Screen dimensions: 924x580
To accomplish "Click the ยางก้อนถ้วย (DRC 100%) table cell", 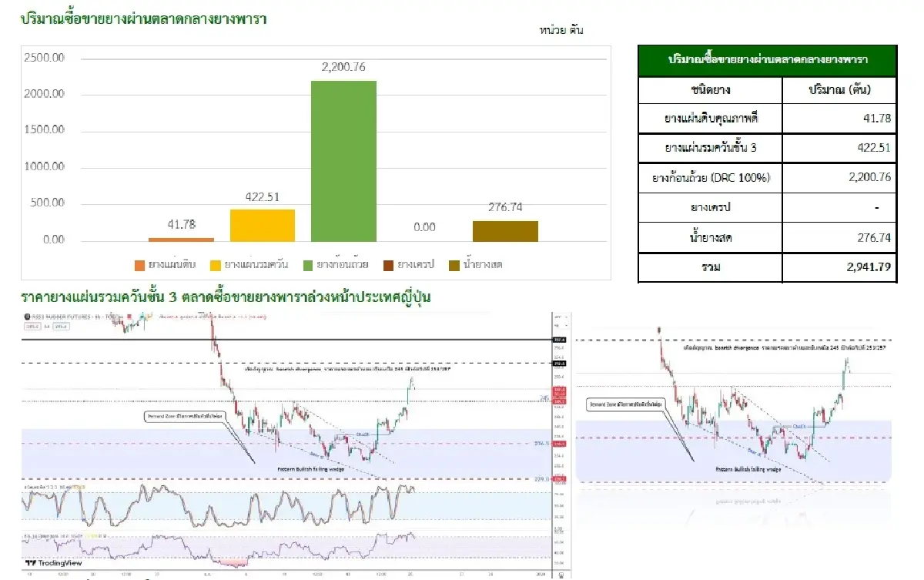I will (711, 178).
